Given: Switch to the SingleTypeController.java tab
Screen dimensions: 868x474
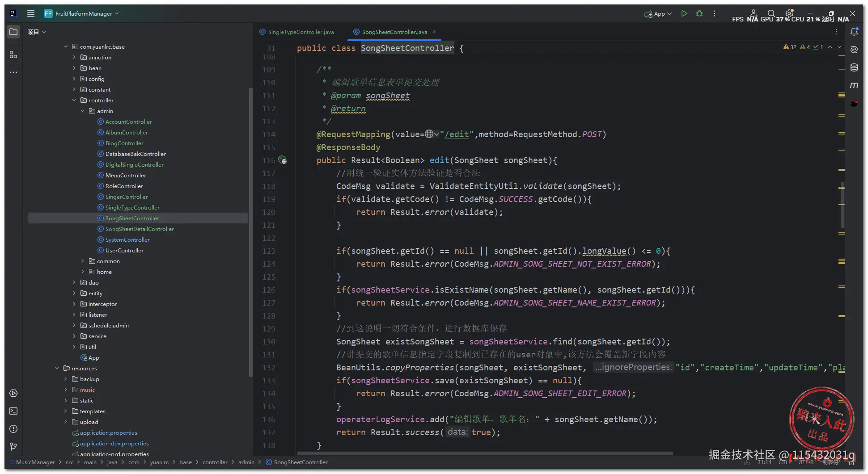Looking at the screenshot, I should pos(301,32).
